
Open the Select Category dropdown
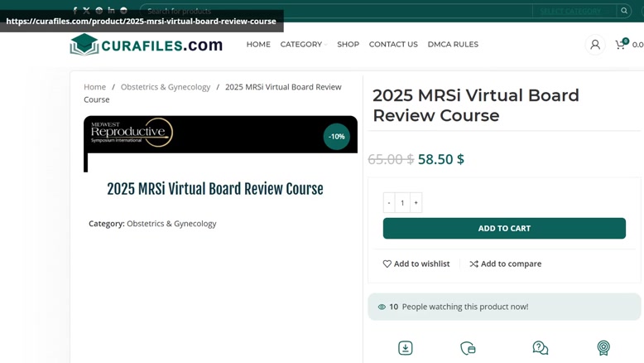[574, 11]
